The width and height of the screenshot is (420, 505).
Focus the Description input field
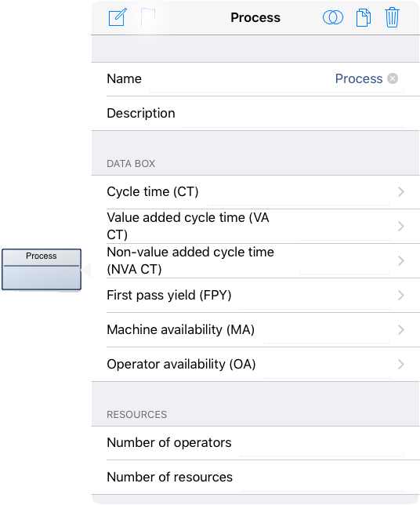point(294,114)
